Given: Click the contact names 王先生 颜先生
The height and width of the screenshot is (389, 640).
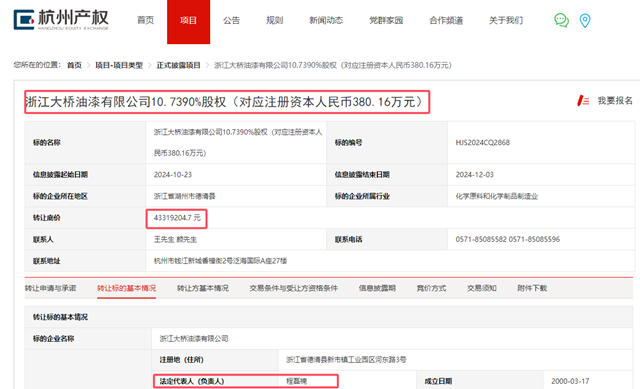Looking at the screenshot, I should tap(175, 240).
